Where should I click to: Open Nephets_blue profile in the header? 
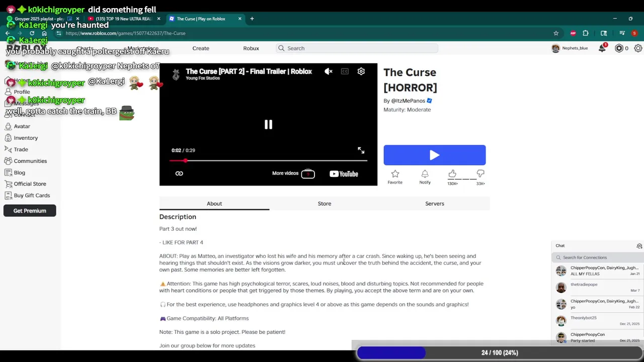click(x=570, y=48)
